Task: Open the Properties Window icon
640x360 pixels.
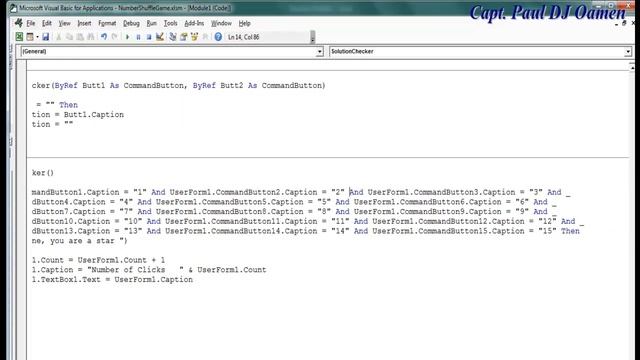Action: click(x=184, y=37)
